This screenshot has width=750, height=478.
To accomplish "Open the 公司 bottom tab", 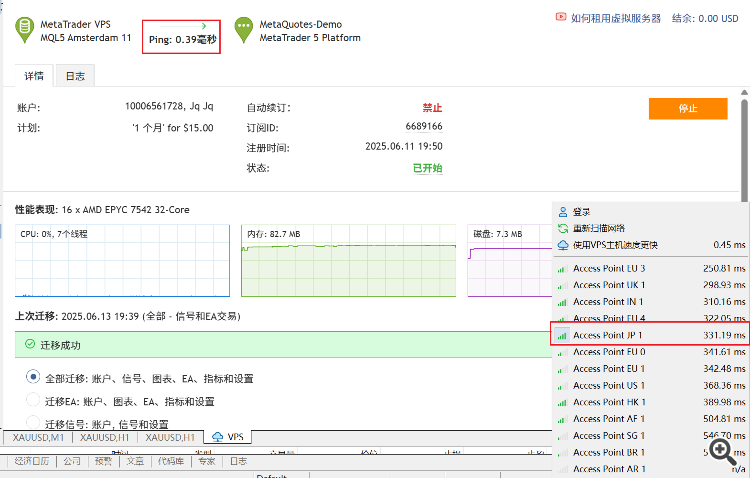I will click(72, 461).
